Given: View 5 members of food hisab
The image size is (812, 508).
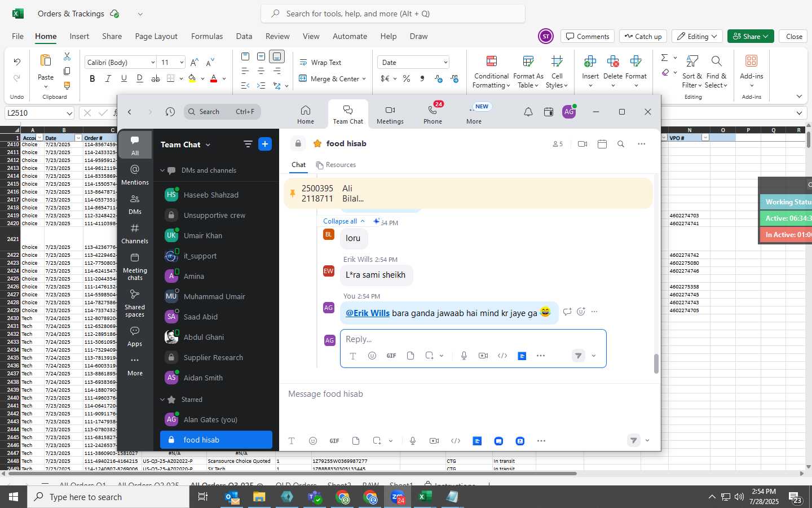Looking at the screenshot, I should [558, 144].
